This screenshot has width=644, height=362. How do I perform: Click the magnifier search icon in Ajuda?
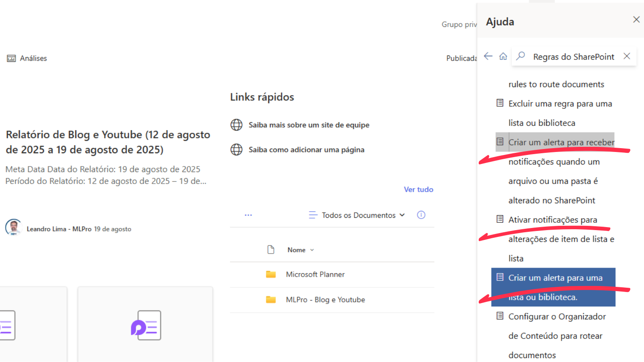point(521,56)
